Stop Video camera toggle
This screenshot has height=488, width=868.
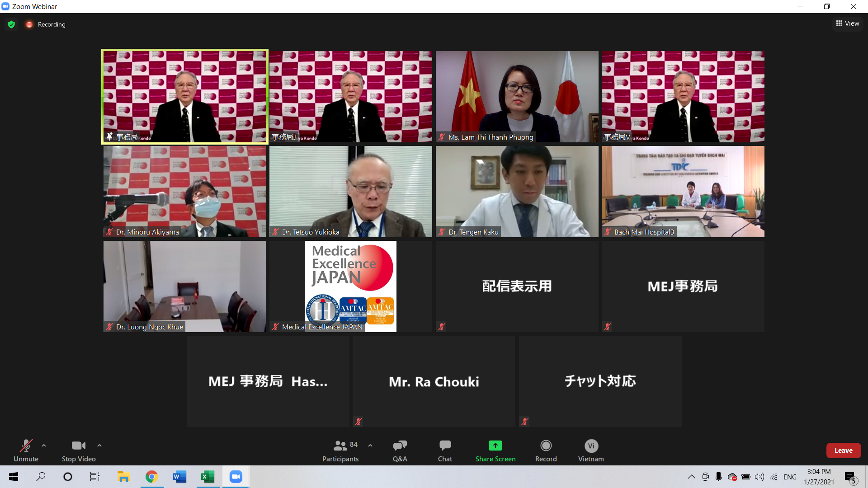point(79,450)
